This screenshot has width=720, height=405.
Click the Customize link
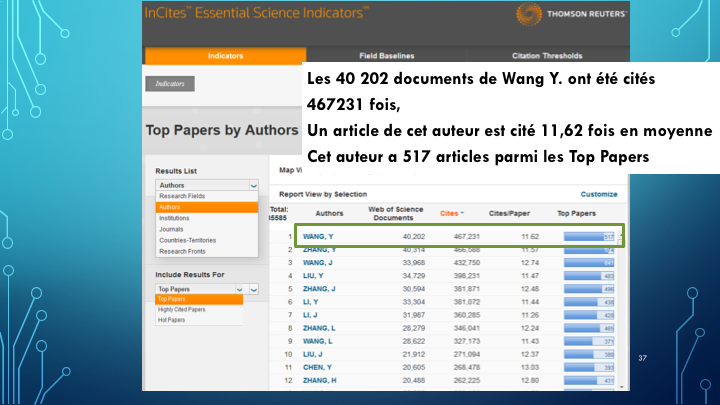[599, 194]
